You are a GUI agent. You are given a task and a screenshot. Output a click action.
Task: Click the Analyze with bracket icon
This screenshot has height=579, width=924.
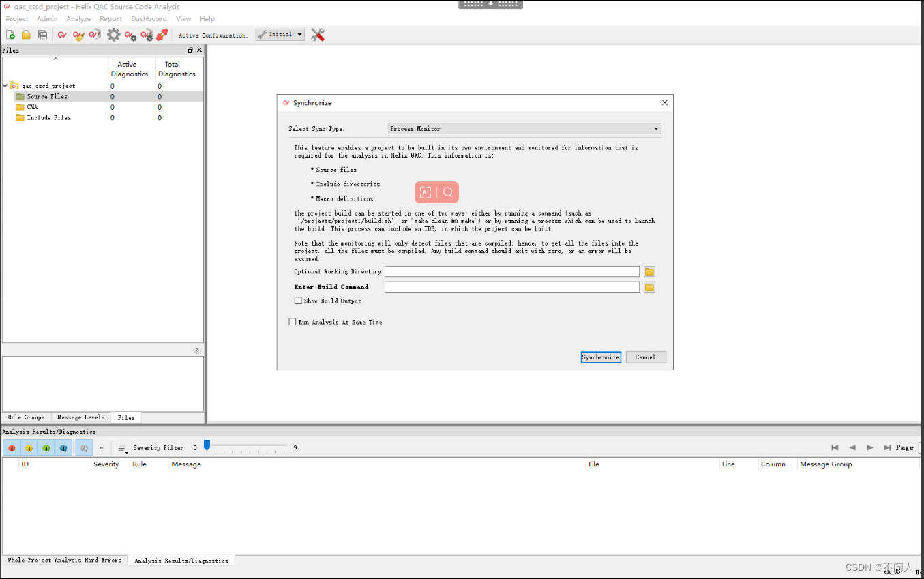click(95, 34)
